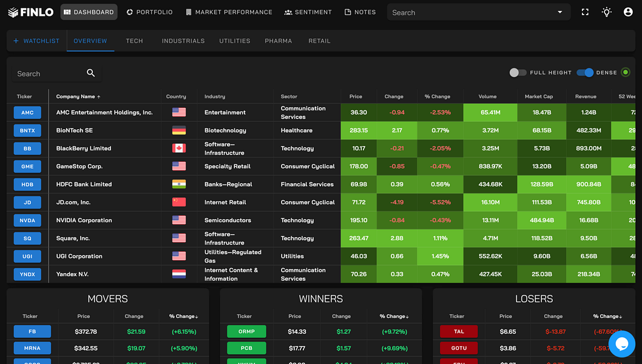Click the magnifier icon in table search

coord(91,73)
